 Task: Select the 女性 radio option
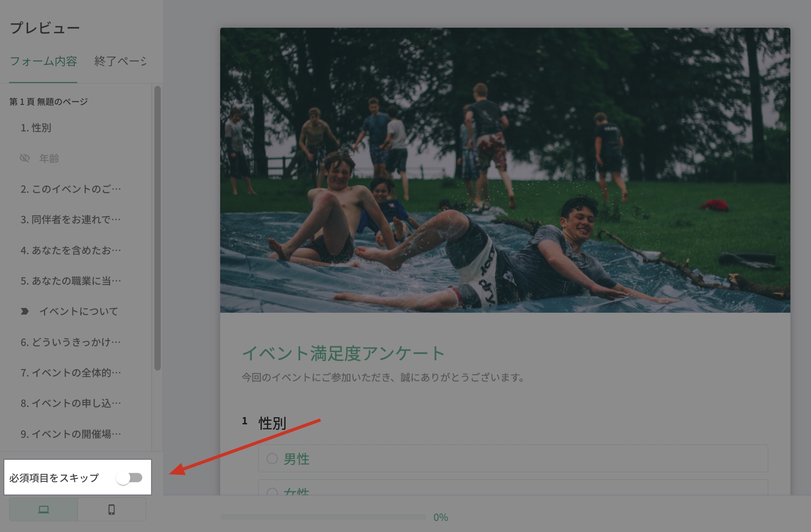[x=272, y=492]
